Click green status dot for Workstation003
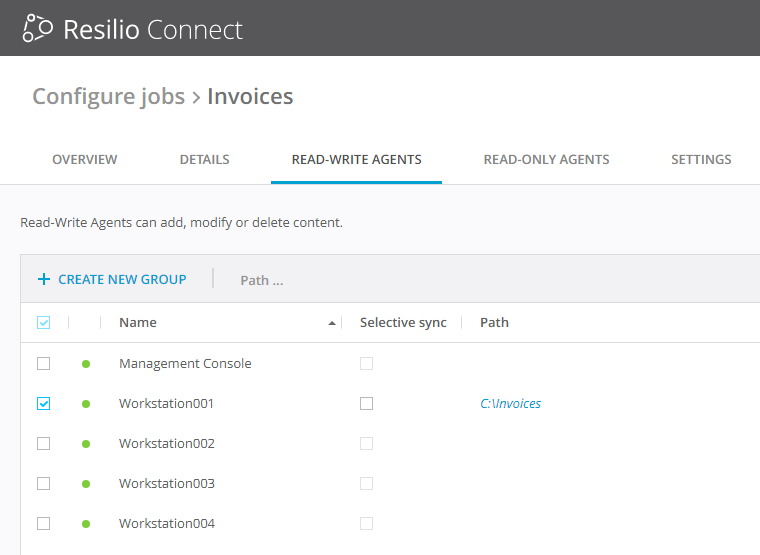The width and height of the screenshot is (760, 555). tap(86, 484)
